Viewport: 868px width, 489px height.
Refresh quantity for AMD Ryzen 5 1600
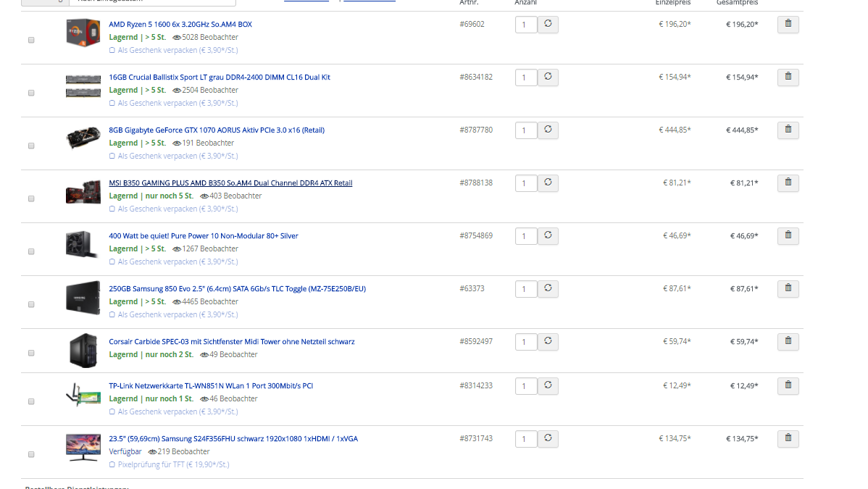click(x=548, y=24)
